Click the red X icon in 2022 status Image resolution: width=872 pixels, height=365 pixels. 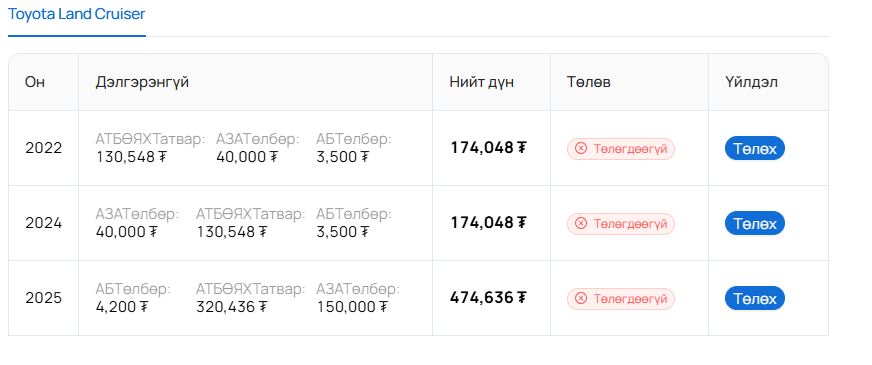click(x=581, y=149)
